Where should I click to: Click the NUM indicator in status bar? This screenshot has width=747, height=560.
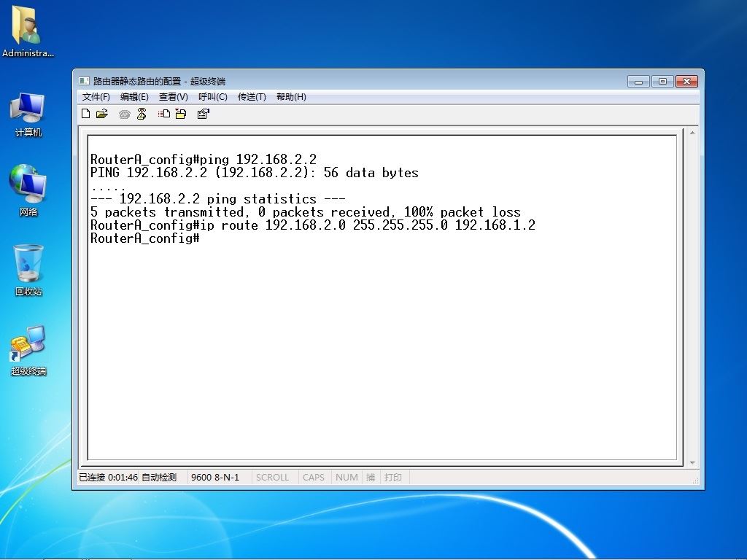pos(347,477)
